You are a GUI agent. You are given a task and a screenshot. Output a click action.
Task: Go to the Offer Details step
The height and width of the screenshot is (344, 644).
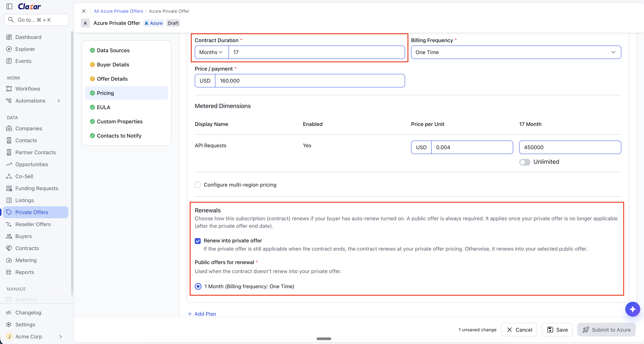coord(127,79)
